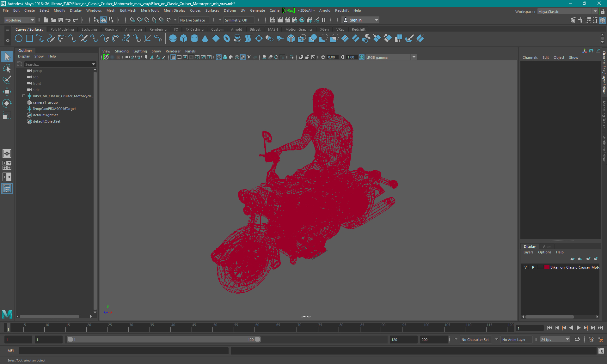
Task: Switch to the Poly Modeling shelf tab
Action: click(x=62, y=29)
